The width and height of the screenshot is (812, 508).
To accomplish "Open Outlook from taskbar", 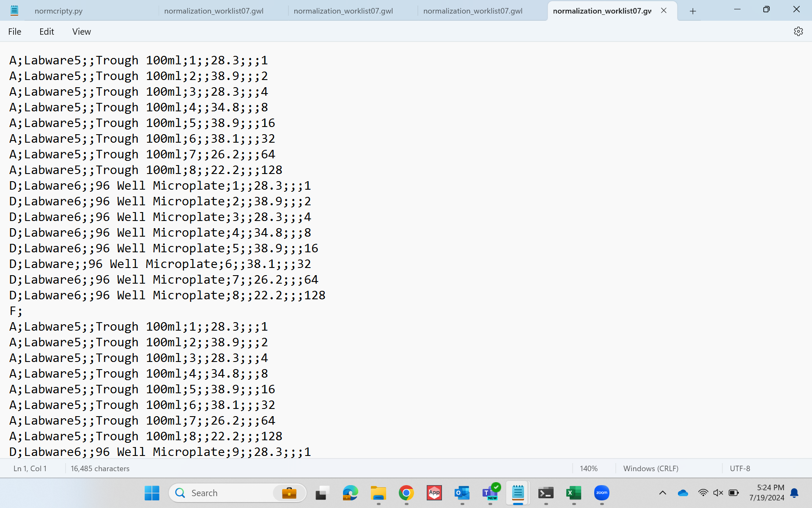I will coord(462,493).
